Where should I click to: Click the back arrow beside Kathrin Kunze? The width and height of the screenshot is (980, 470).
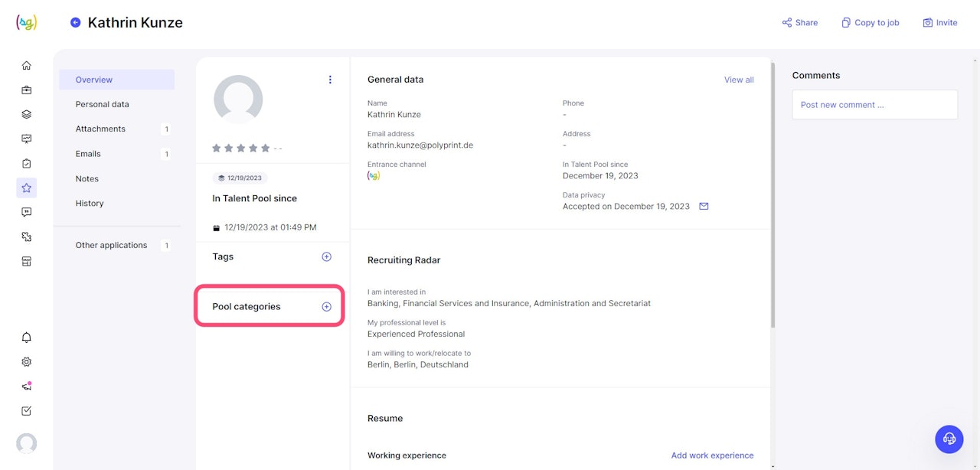pyautogui.click(x=75, y=23)
